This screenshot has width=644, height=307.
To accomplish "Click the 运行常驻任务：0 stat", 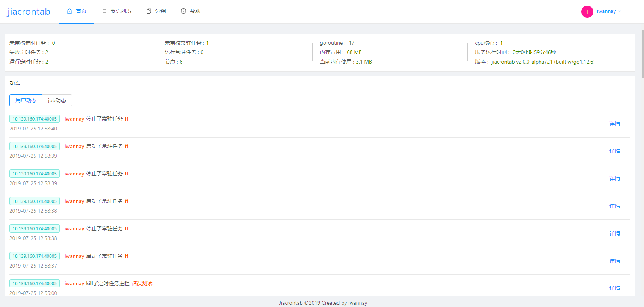I will click(184, 52).
